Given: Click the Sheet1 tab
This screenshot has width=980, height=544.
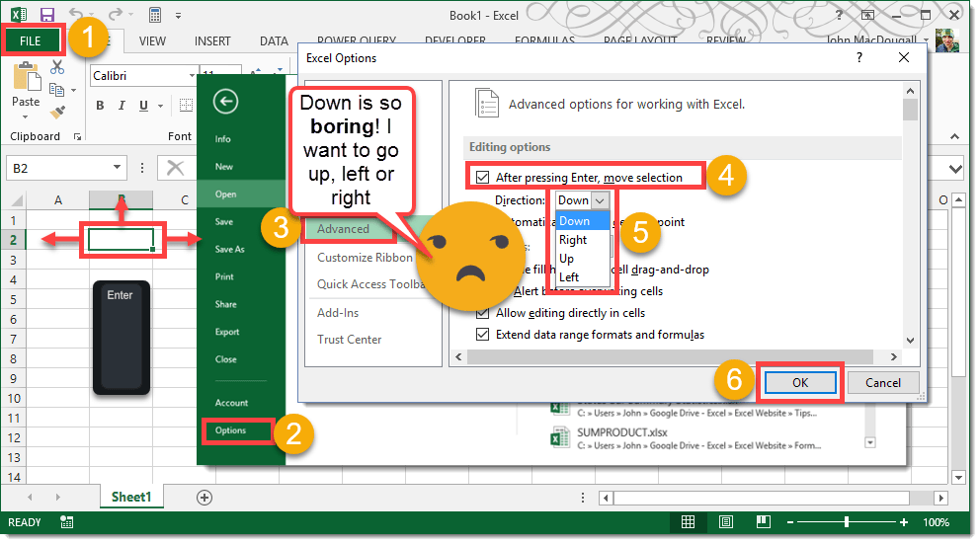Looking at the screenshot, I should click(131, 498).
